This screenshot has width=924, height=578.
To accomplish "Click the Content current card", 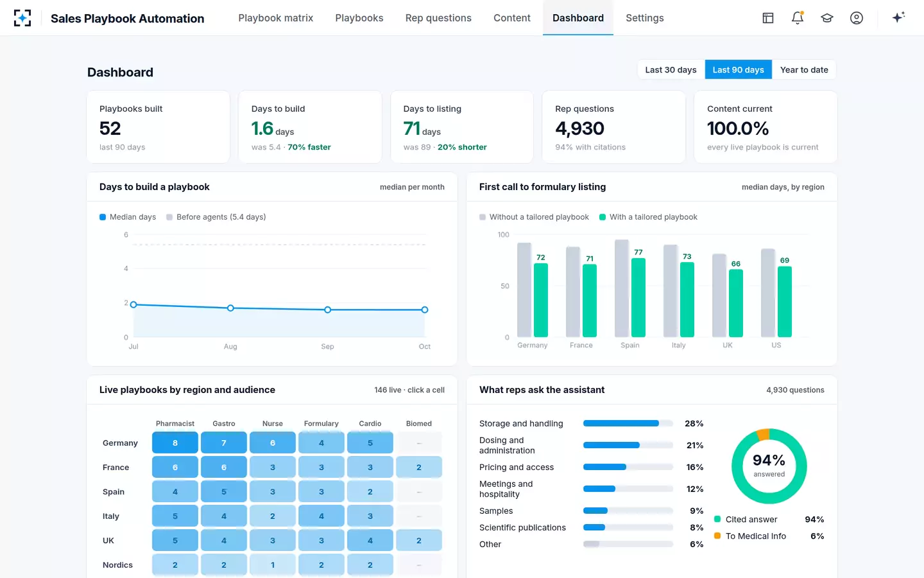I will 766,127.
